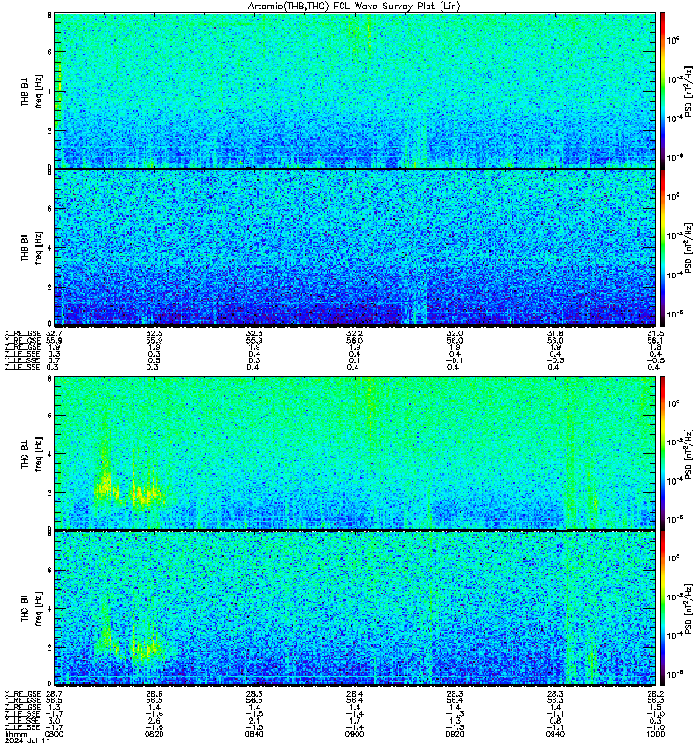Click inside the THB B⊥ spectrogram panel
700x747 pixels.
pos(355,91)
